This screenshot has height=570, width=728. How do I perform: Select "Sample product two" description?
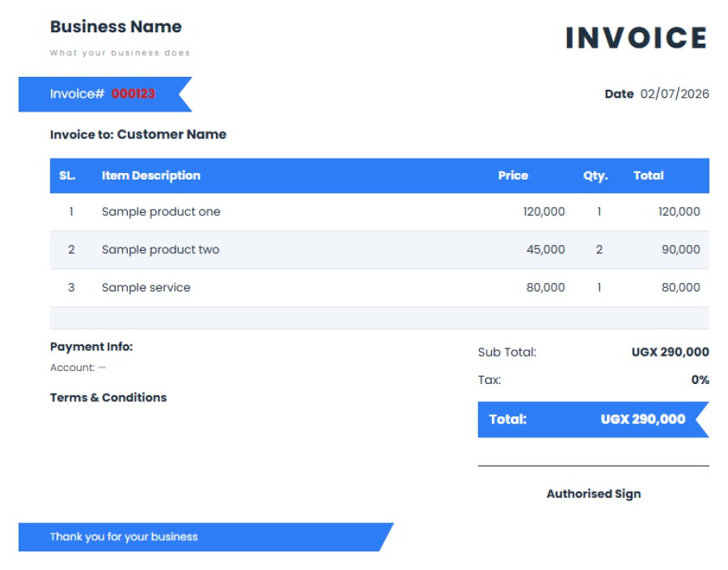(x=161, y=250)
